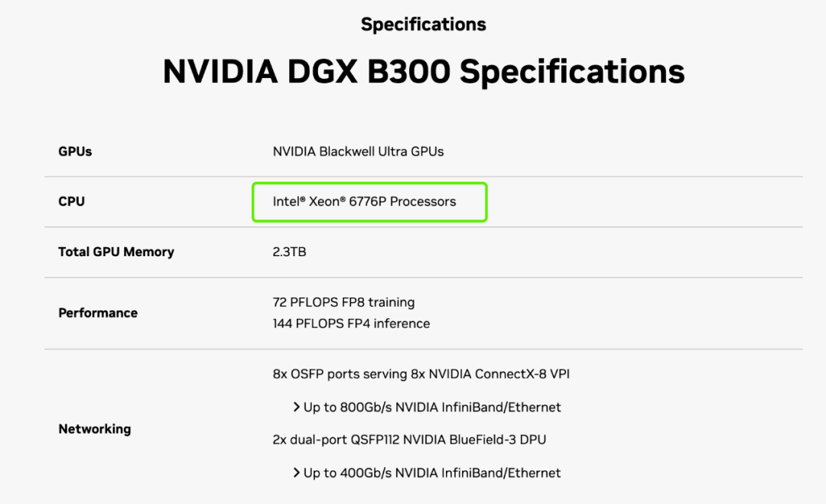Click the 72 PFLOPS FP8 training line
The image size is (826, 504).
point(343,302)
